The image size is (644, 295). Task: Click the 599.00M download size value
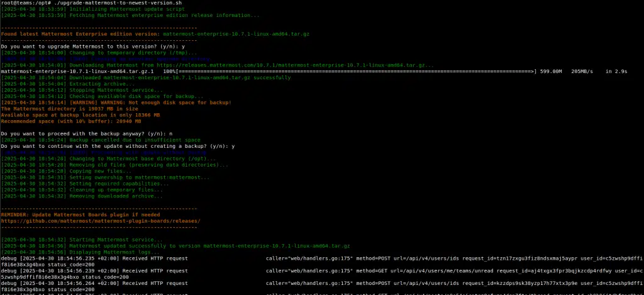551,72
